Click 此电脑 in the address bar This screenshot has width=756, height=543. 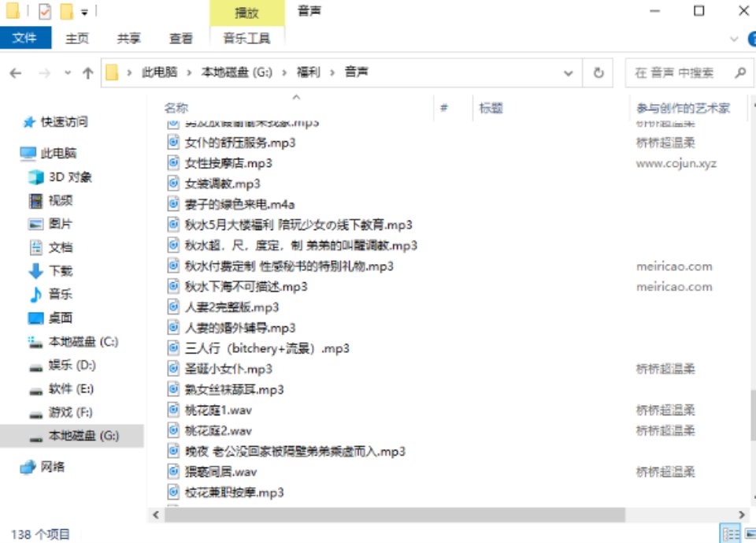159,73
